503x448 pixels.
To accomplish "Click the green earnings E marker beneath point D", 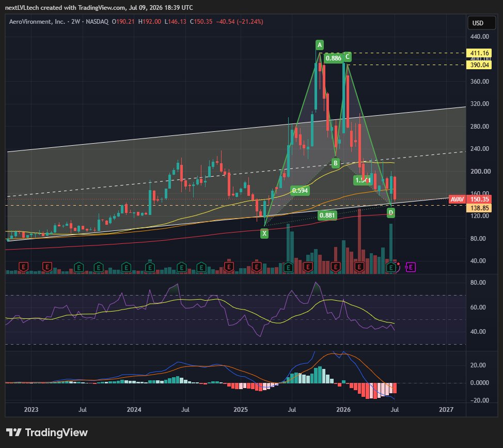I will pyautogui.click(x=391, y=267).
